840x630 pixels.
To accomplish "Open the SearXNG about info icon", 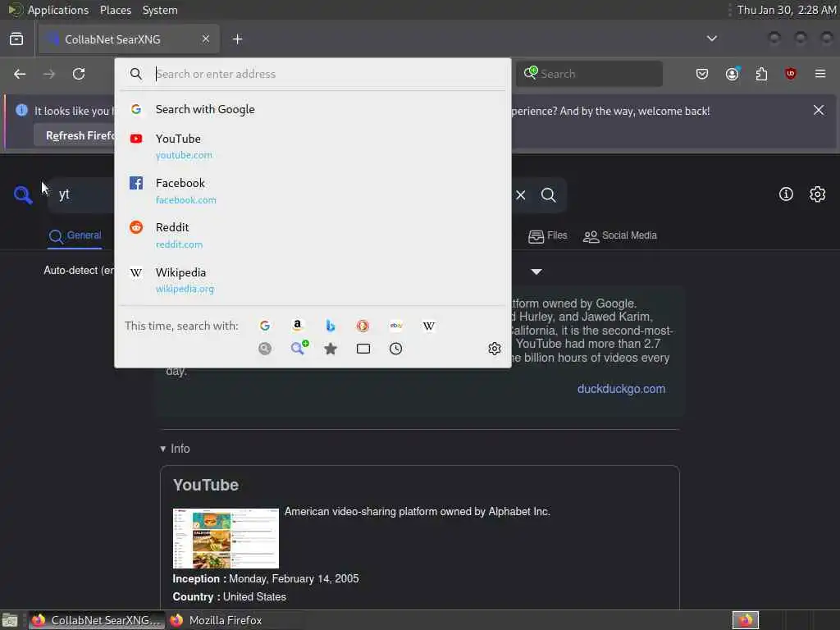I will click(786, 194).
